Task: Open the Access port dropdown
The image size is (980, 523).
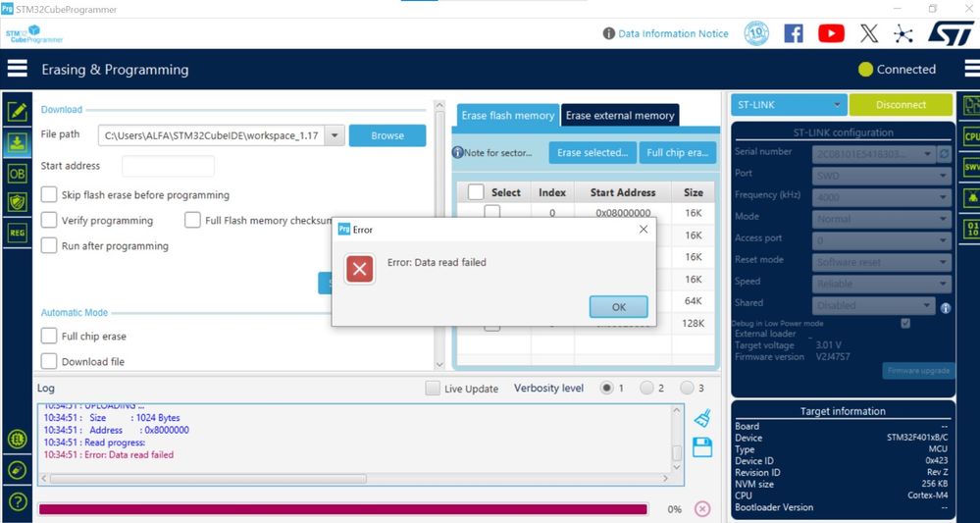Action: pyautogui.click(x=882, y=240)
